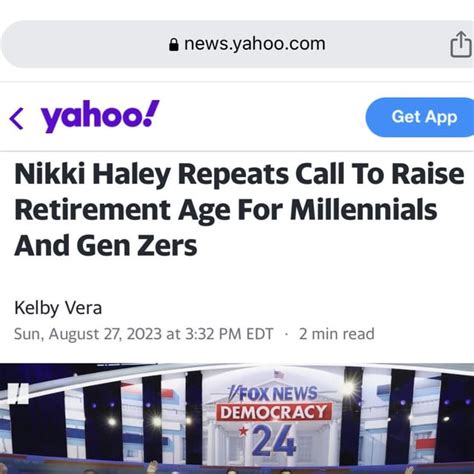Click the Get App button
This screenshot has width=474, height=474.
421,117
